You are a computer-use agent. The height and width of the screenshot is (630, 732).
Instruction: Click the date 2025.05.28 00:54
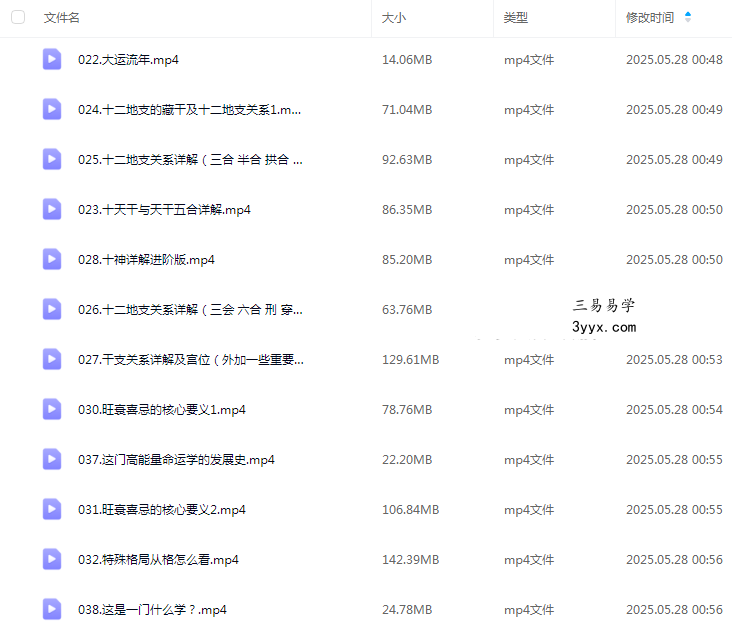674,410
